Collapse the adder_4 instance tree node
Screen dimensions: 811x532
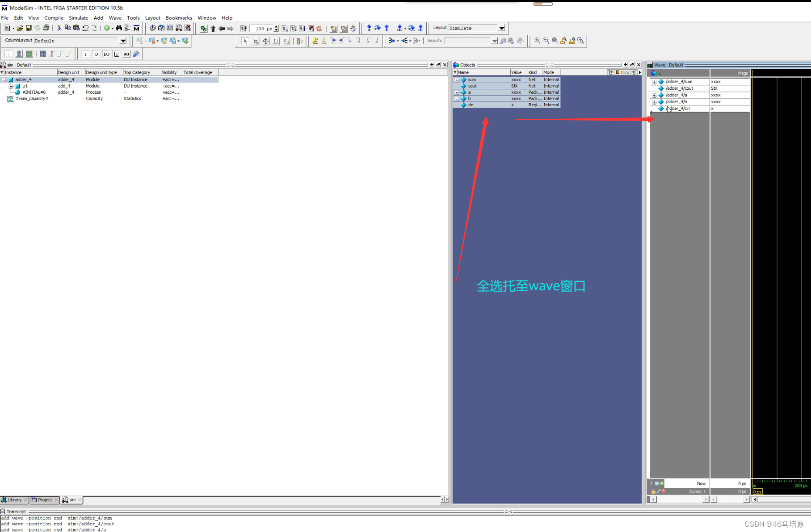point(4,80)
